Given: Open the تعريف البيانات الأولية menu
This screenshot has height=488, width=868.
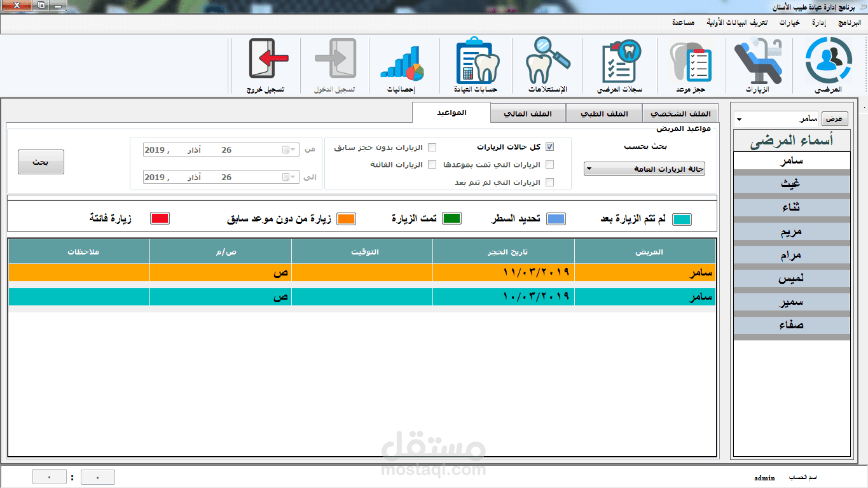Looking at the screenshot, I should click(737, 23).
